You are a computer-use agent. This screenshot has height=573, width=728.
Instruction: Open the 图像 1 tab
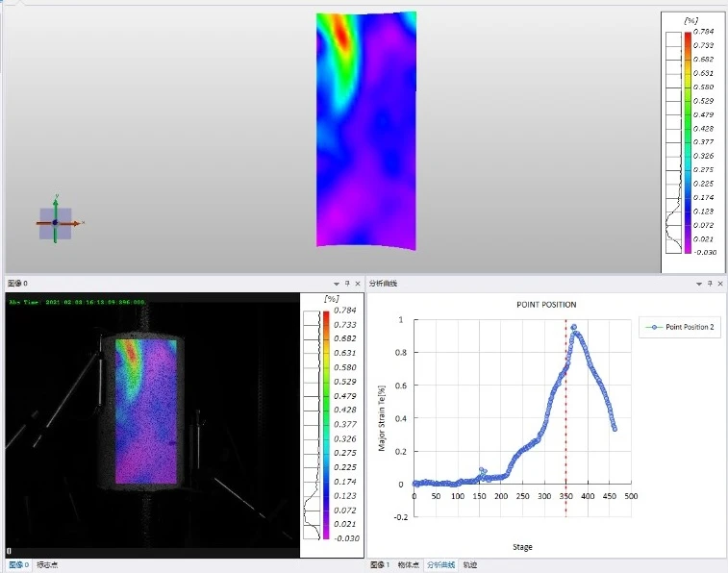(x=380, y=565)
